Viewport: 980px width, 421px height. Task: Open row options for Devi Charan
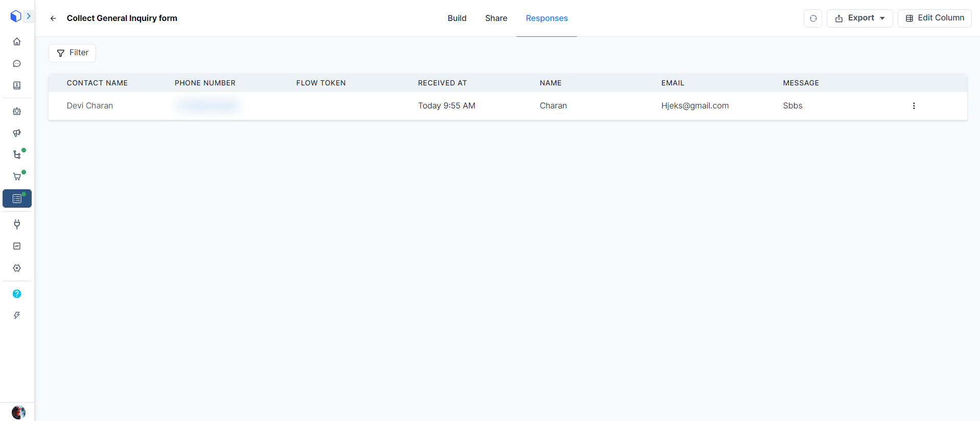click(914, 106)
